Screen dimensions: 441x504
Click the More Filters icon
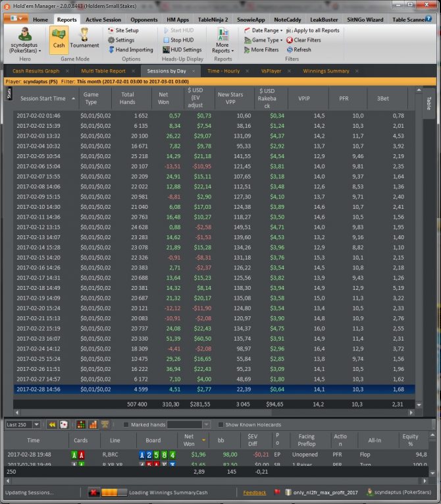tap(247, 50)
